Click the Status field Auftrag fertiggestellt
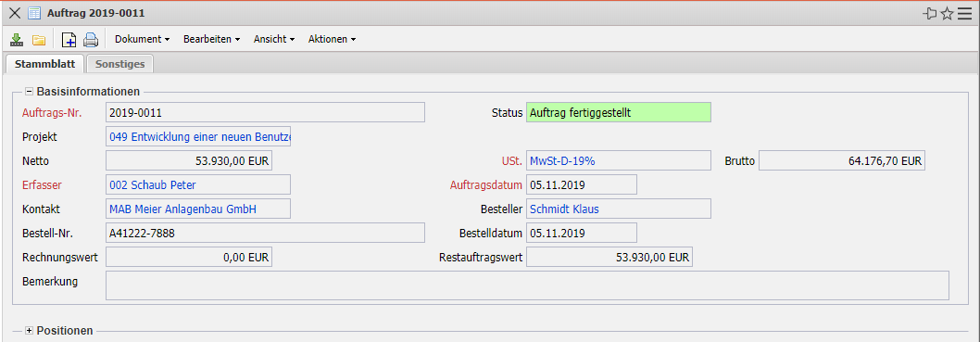 pos(619,112)
